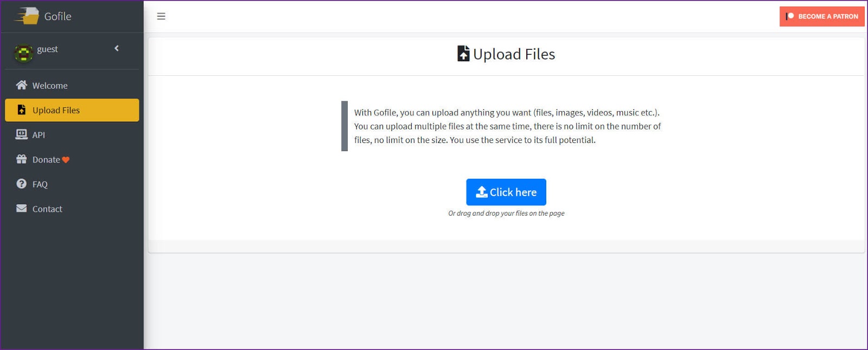Viewport: 868px width, 350px height.
Task: Expand the guest account chevron
Action: pyautogui.click(x=117, y=48)
